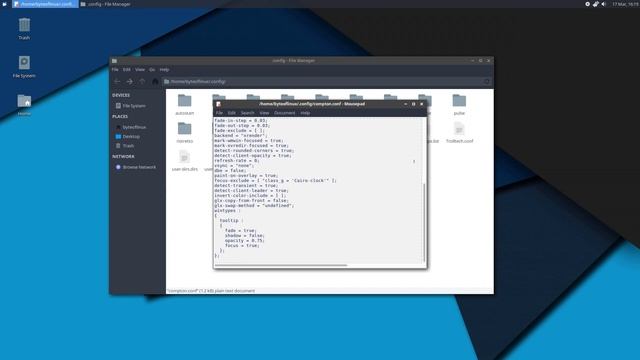Go forward in File Manager toolbar
Viewport: 640px width, 360px height.
129,82
